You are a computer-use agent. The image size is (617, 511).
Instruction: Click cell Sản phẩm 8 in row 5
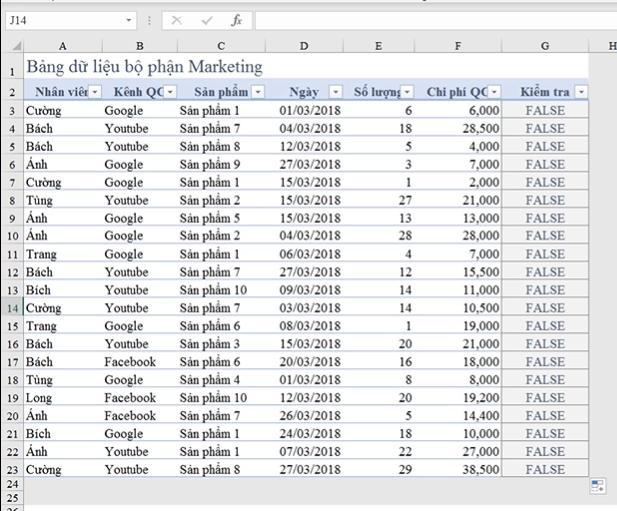[x=221, y=147]
